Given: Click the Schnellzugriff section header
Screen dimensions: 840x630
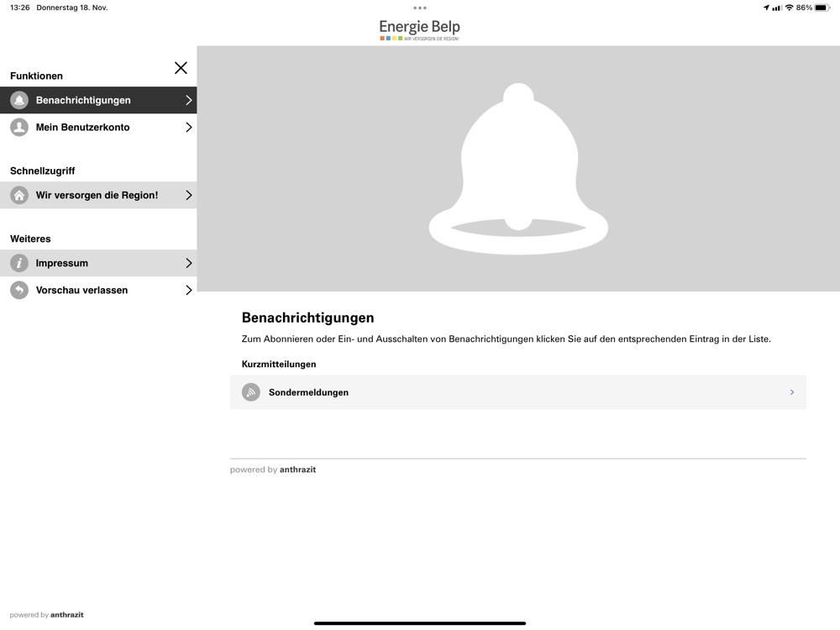Looking at the screenshot, I should pos(42,171).
